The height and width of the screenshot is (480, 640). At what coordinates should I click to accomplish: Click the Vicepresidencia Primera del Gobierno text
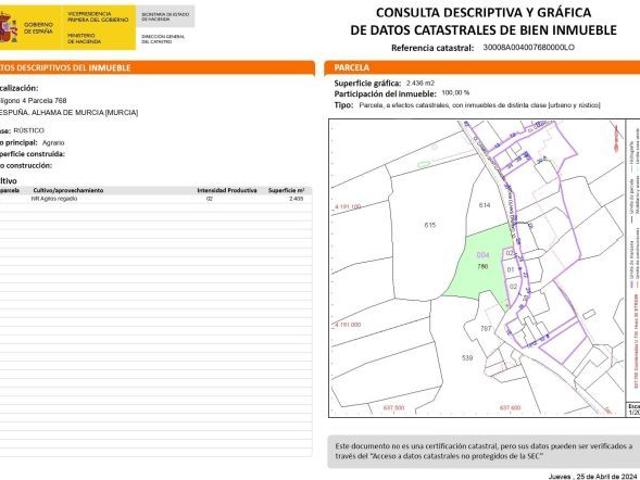pos(98,17)
